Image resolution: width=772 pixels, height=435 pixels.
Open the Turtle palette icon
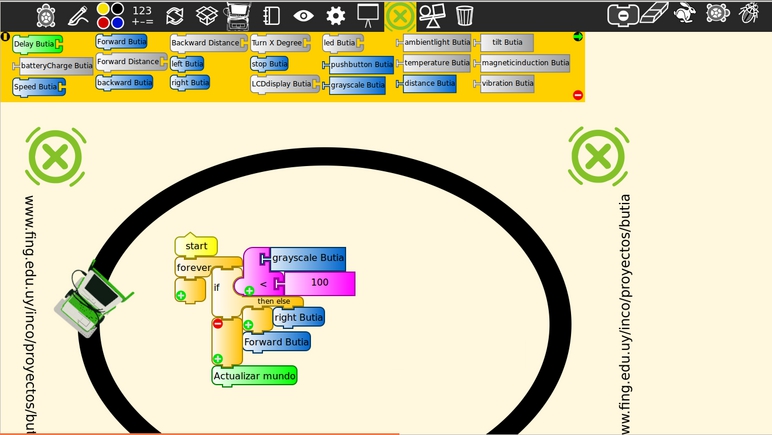[46, 16]
